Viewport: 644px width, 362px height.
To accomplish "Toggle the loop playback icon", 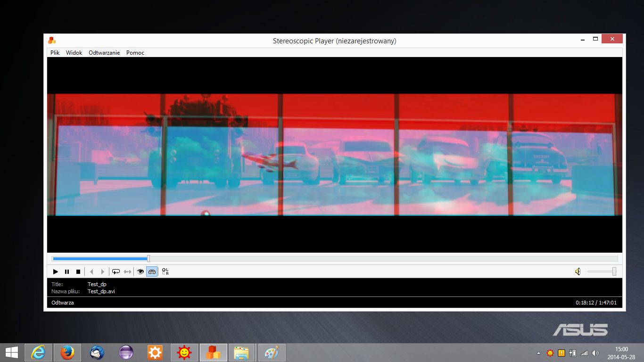I will click(116, 271).
